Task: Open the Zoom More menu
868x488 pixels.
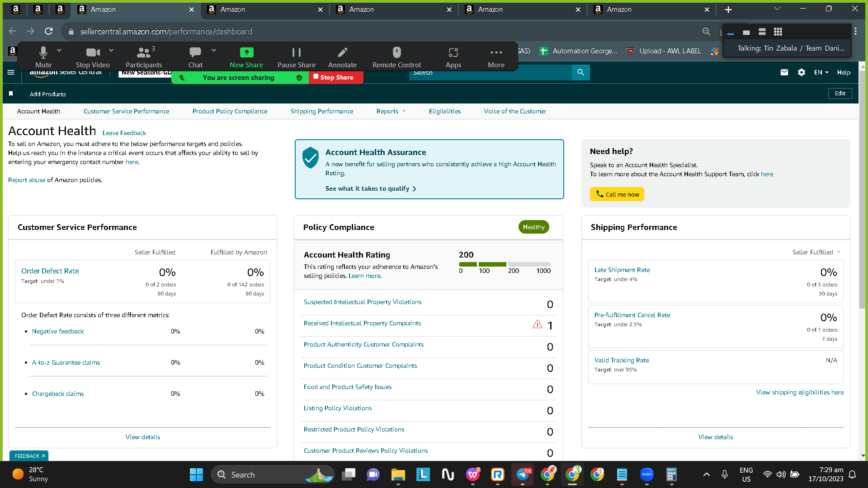Action: [496, 57]
